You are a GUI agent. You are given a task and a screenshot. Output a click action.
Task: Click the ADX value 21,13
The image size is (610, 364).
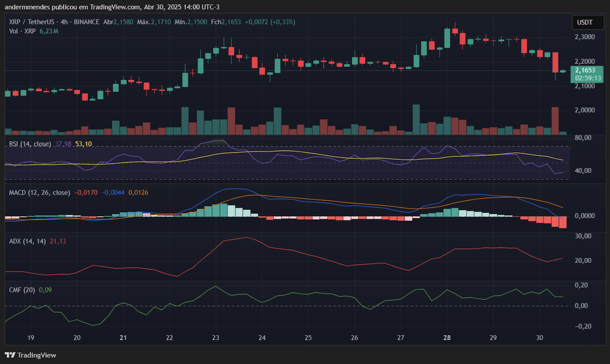pyautogui.click(x=58, y=241)
